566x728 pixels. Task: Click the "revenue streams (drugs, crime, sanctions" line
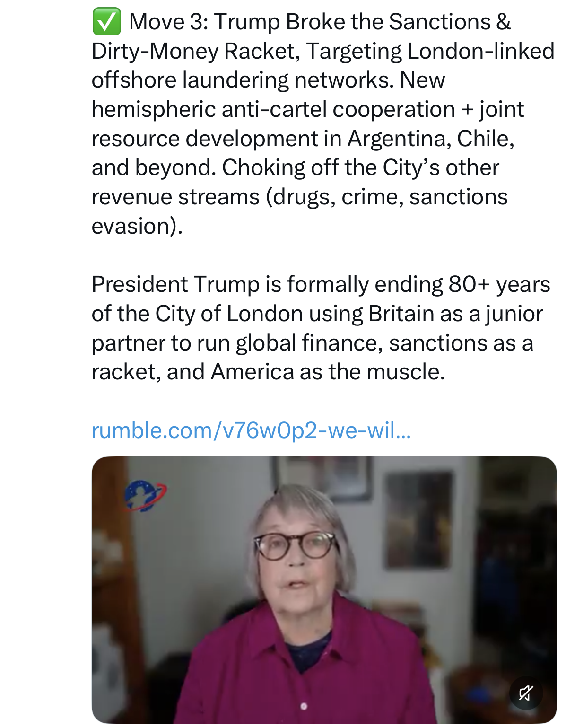point(299,197)
